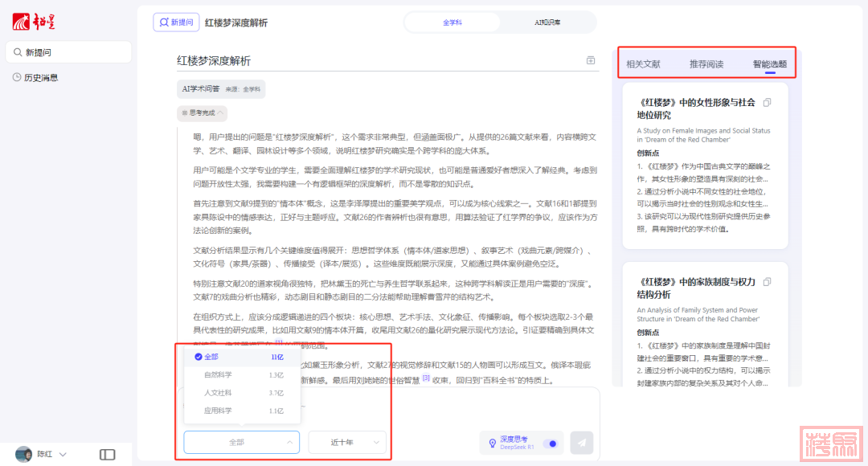This screenshot has width=868, height=466.
Task: Click the save icon beside the answer title
Action: click(x=591, y=60)
